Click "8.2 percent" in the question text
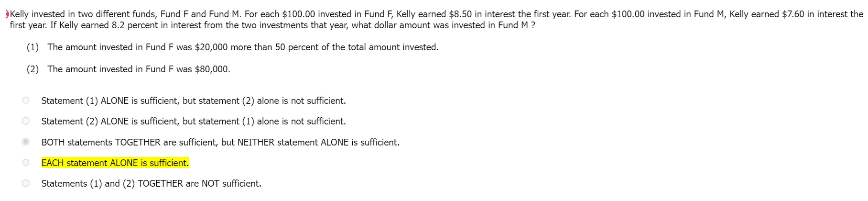The width and height of the screenshot is (868, 201). 134,25
